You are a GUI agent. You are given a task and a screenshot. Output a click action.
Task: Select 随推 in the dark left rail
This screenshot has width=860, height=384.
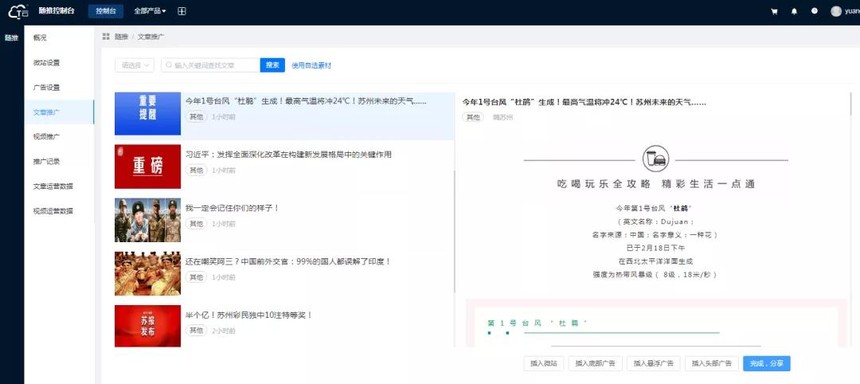pos(12,38)
